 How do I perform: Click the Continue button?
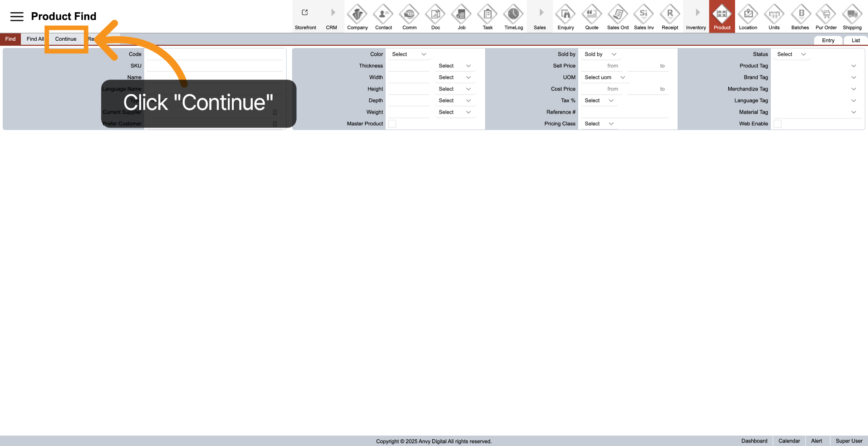(66, 39)
